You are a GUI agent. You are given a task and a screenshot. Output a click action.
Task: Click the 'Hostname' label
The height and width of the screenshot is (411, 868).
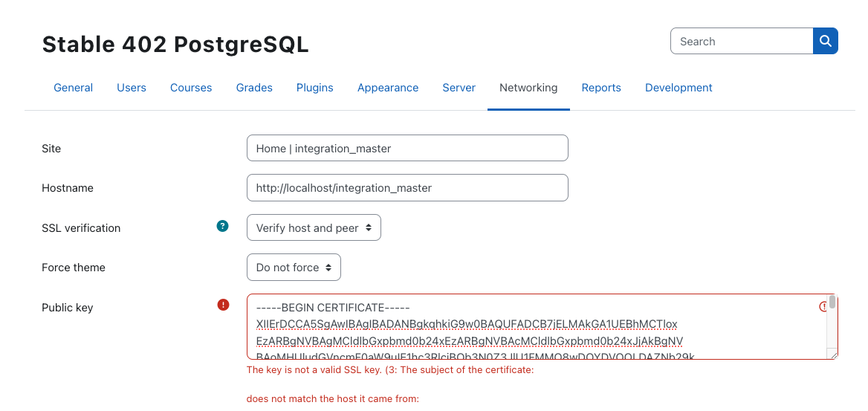click(68, 188)
